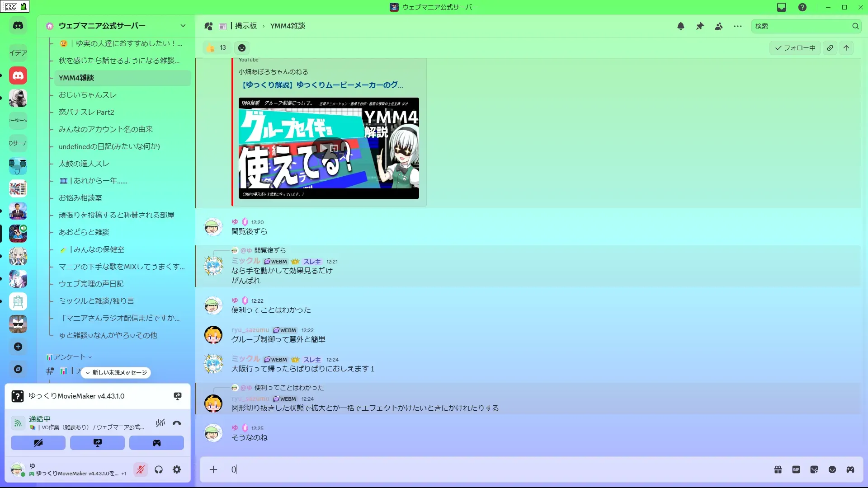Open the sticker picker
868x488 pixels.
pyautogui.click(x=814, y=469)
